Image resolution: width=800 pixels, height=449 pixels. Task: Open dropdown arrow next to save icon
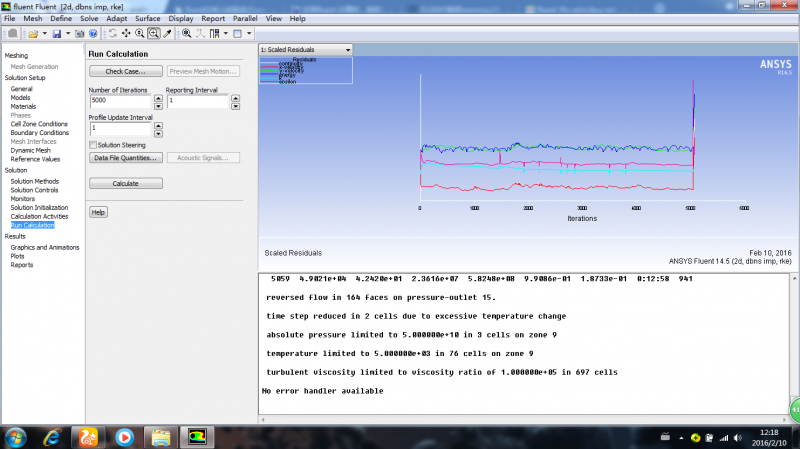click(x=67, y=34)
